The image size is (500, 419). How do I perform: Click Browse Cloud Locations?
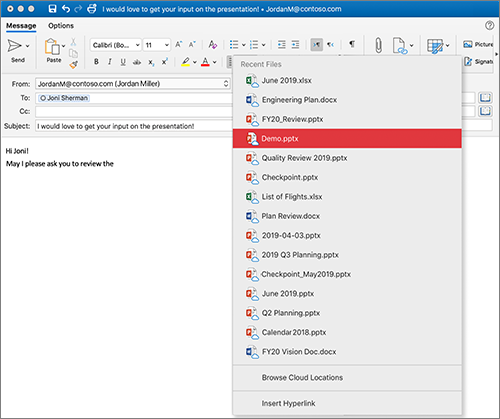347,378
